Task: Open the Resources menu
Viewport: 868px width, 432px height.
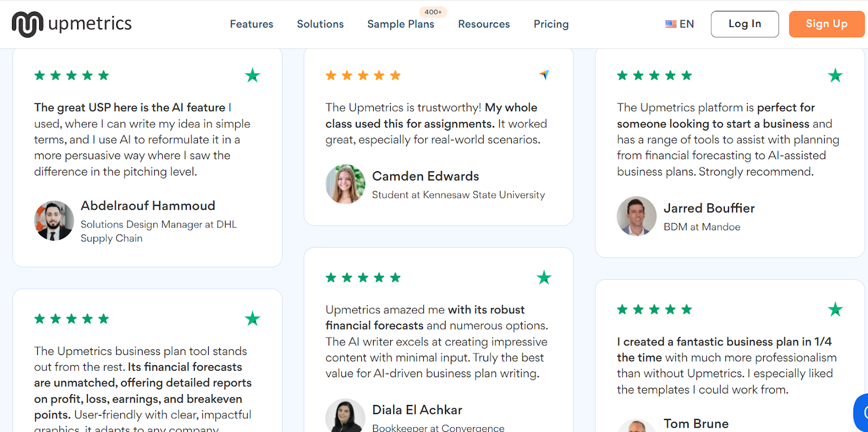Action: click(484, 24)
